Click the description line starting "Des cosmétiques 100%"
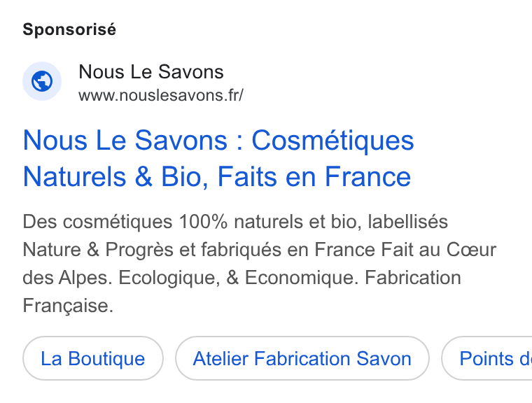The width and height of the screenshot is (532, 403). (x=235, y=222)
